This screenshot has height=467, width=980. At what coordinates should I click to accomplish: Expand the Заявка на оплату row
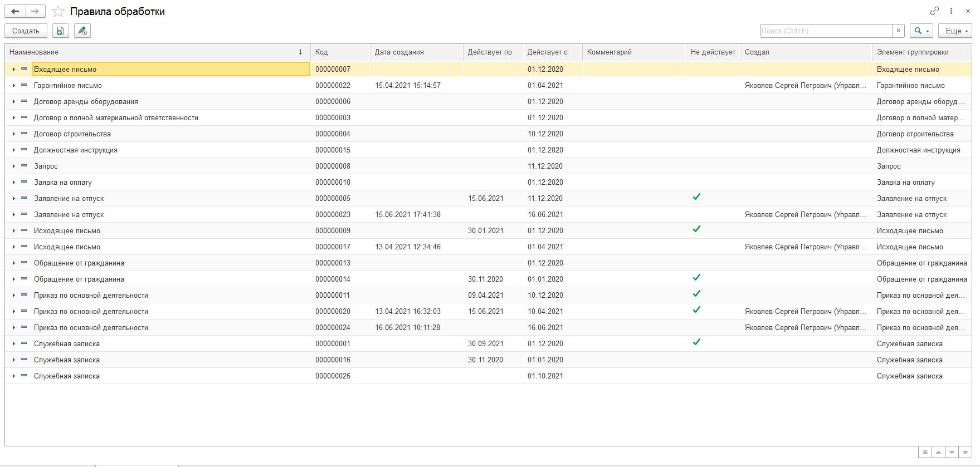pos(13,182)
